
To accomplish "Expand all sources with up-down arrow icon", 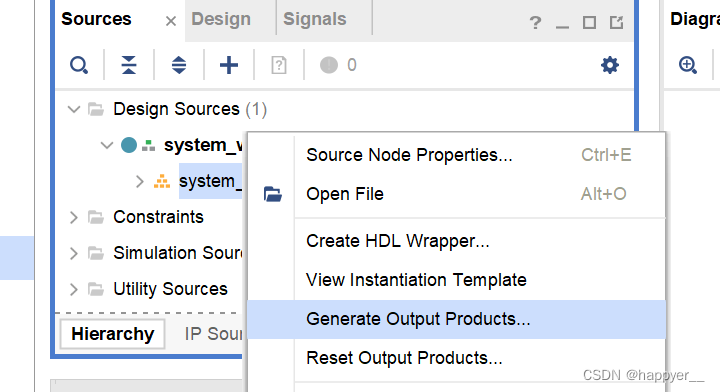I will click(179, 65).
